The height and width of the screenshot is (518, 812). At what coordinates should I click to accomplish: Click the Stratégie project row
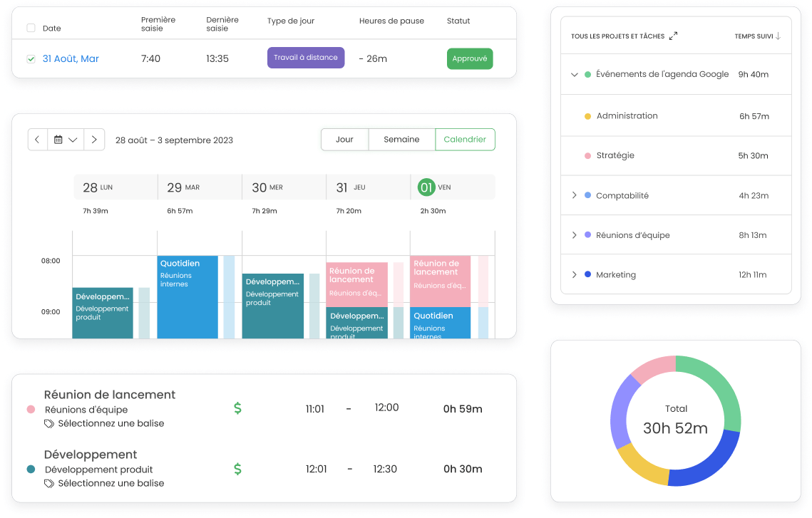[x=677, y=156]
